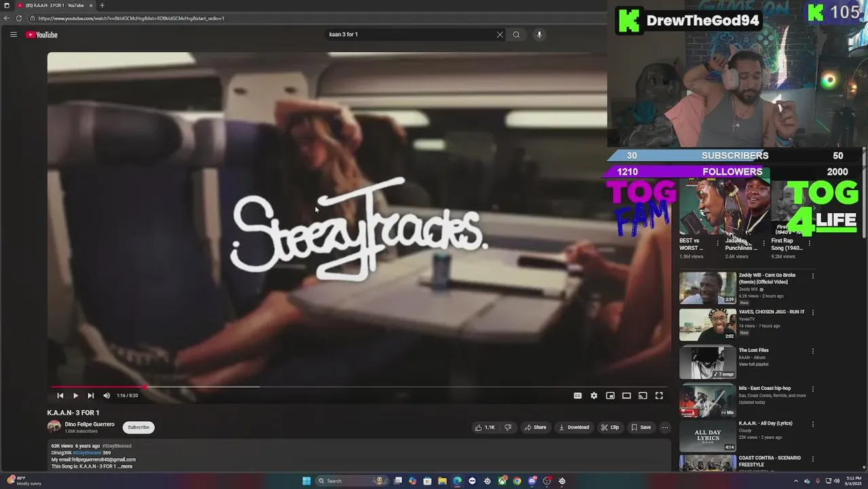Open options for First Rap Song video
868x489 pixels.
point(809,242)
